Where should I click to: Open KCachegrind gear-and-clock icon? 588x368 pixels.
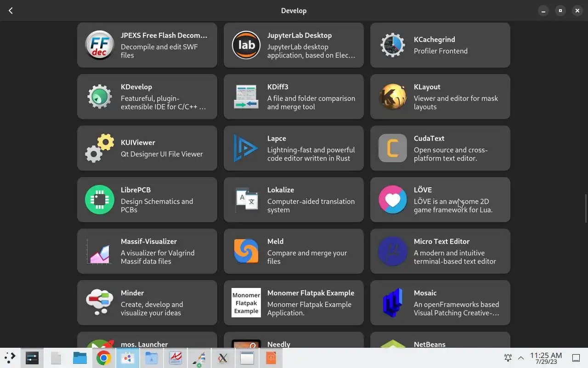point(393,45)
